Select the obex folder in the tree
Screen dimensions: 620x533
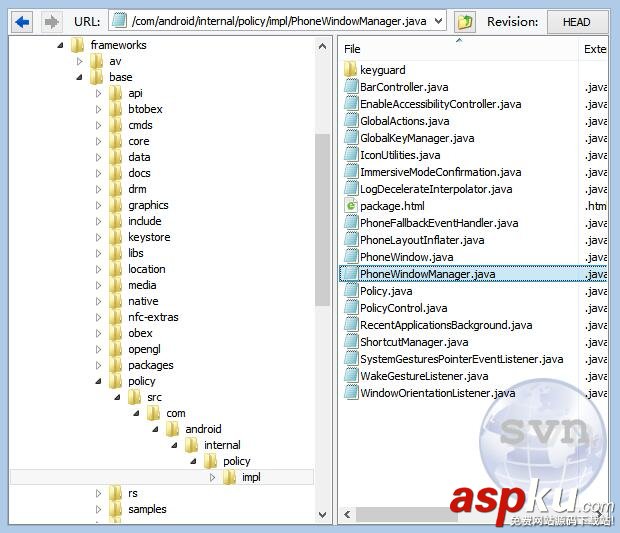(x=140, y=333)
